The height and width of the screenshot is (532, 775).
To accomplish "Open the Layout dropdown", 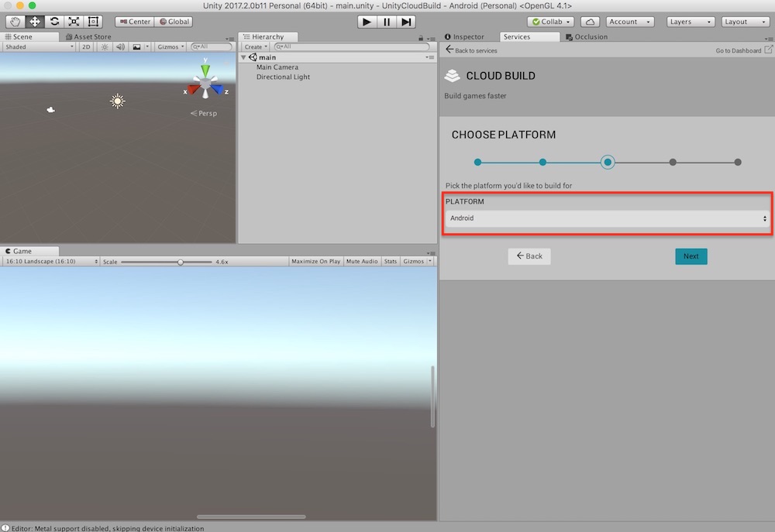I will click(744, 21).
